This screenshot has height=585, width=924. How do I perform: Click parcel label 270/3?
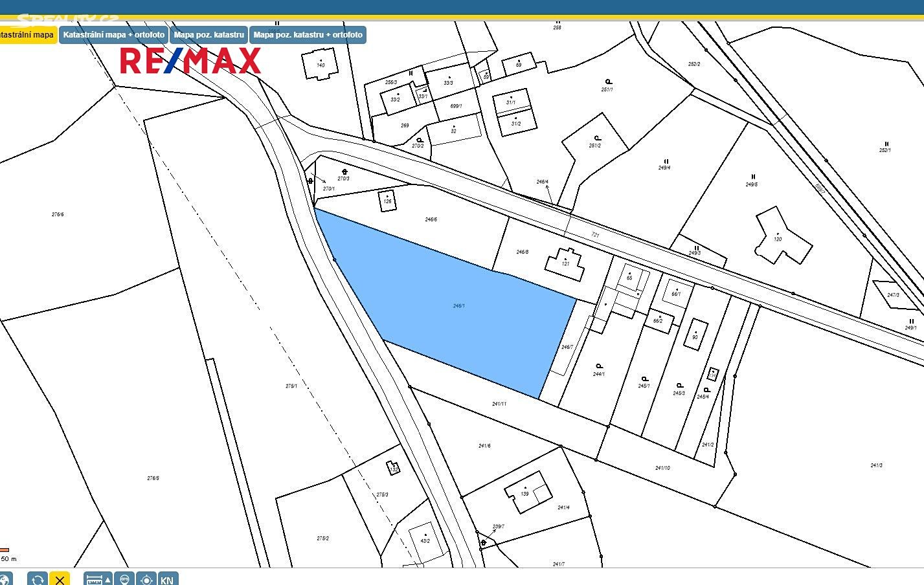(343, 179)
